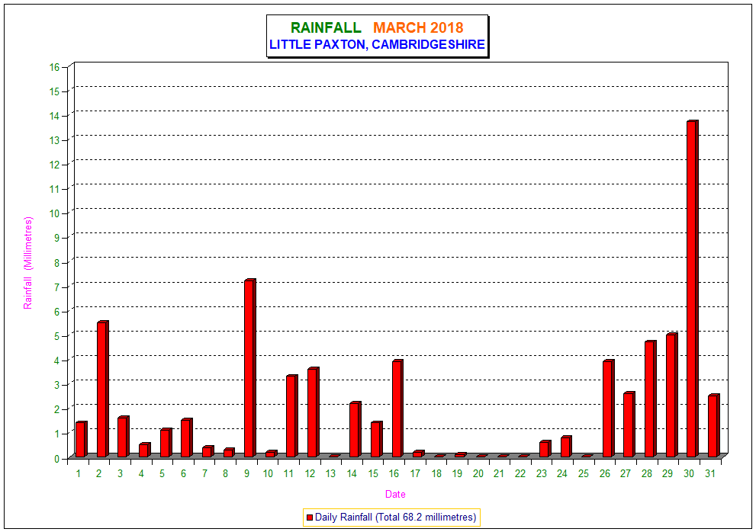Select the rainfall bar for date 14

coord(355,429)
